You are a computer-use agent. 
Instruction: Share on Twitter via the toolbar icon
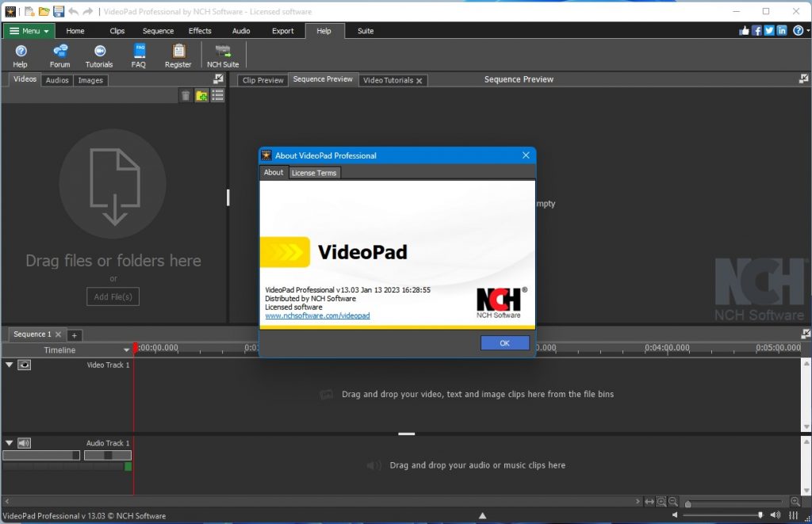(769, 31)
